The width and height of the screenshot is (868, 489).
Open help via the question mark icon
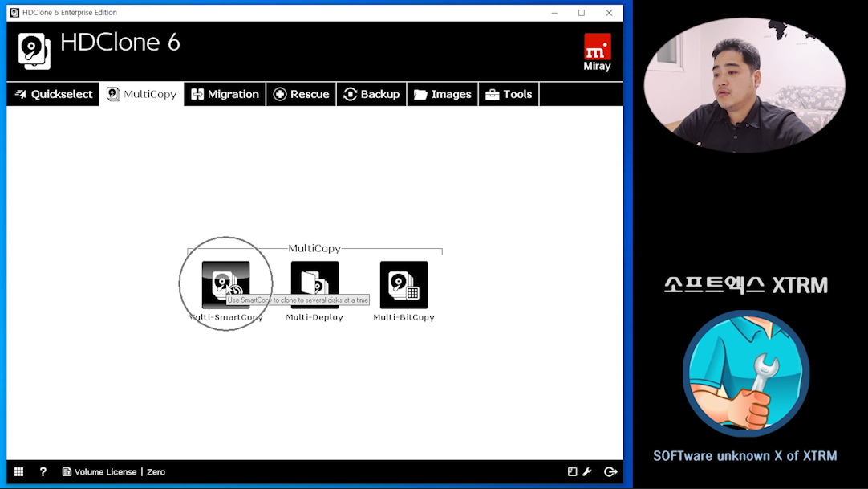point(43,472)
